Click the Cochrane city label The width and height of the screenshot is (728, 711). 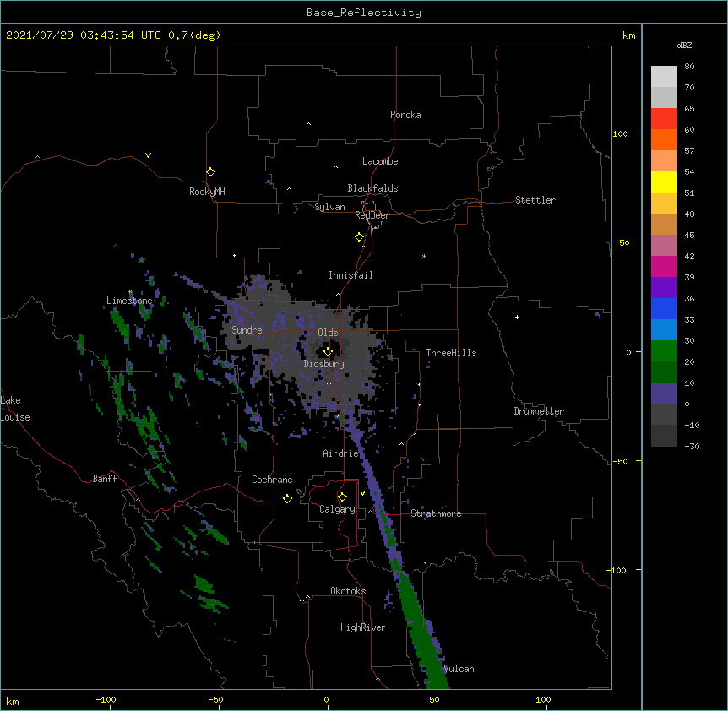click(272, 480)
